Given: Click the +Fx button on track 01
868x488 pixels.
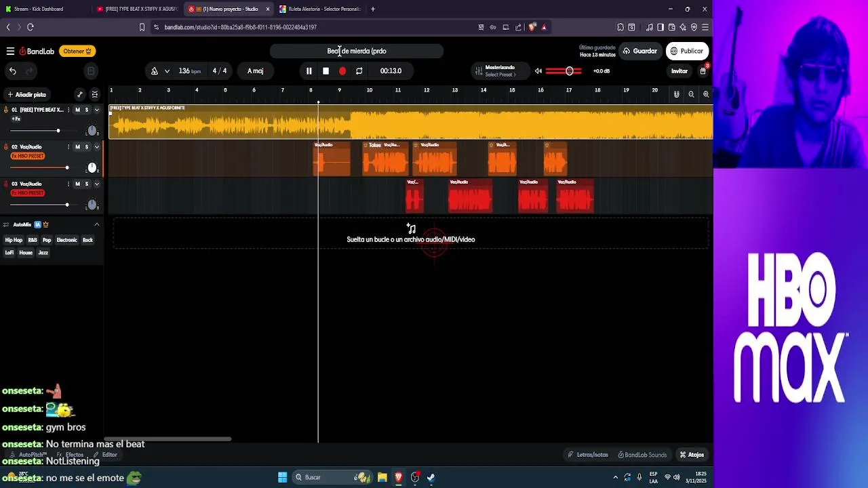Looking at the screenshot, I should tap(16, 119).
